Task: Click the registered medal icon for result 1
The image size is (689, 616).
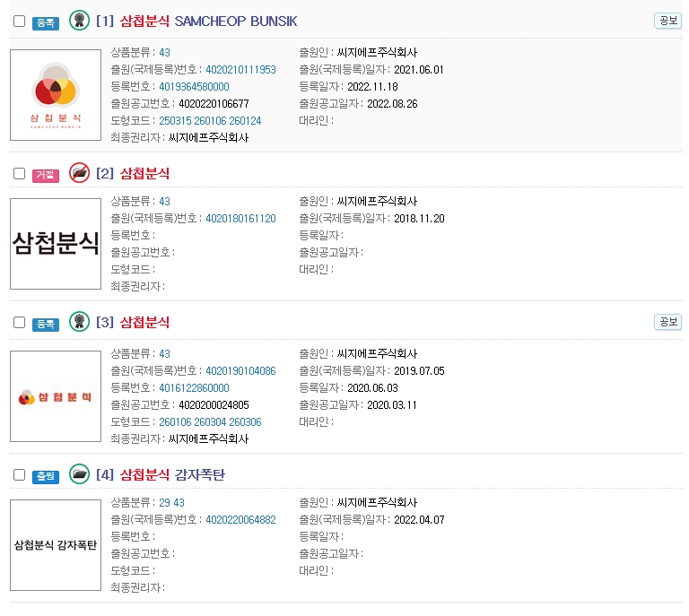Action: click(x=80, y=21)
